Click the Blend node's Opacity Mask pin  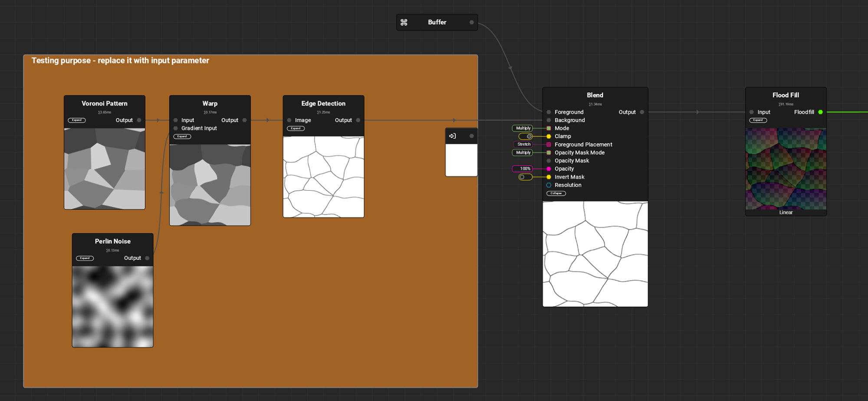click(x=549, y=161)
